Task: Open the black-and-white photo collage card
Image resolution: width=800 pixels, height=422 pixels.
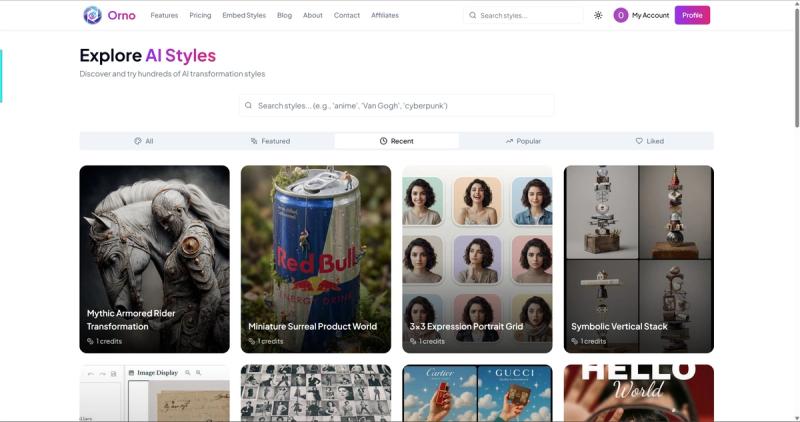Action: click(x=316, y=393)
